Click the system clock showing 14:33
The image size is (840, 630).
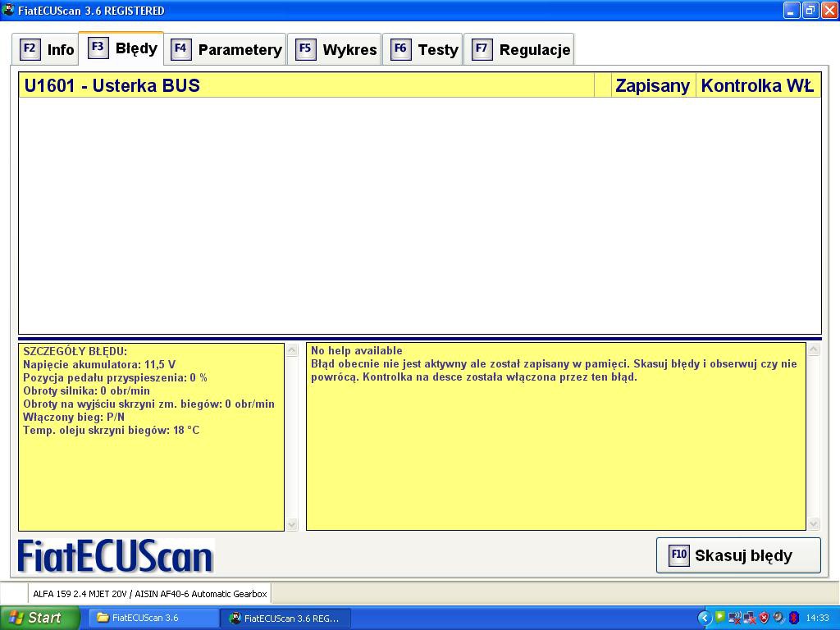817,619
